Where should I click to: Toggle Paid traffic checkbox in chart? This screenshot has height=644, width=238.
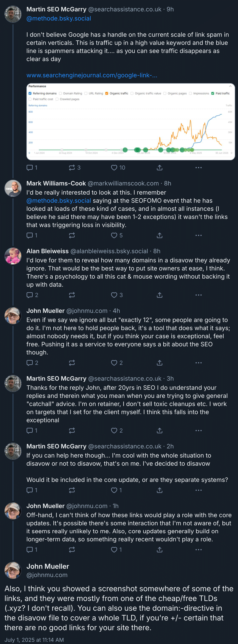213,94
